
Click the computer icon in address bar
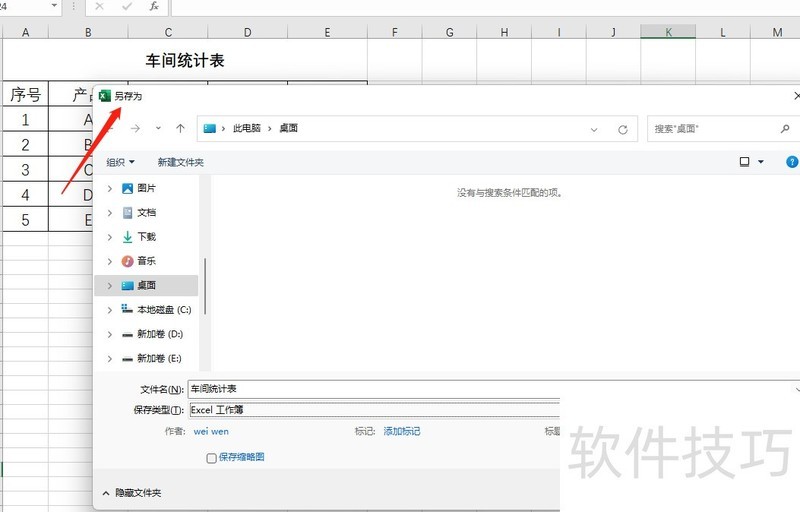point(210,129)
